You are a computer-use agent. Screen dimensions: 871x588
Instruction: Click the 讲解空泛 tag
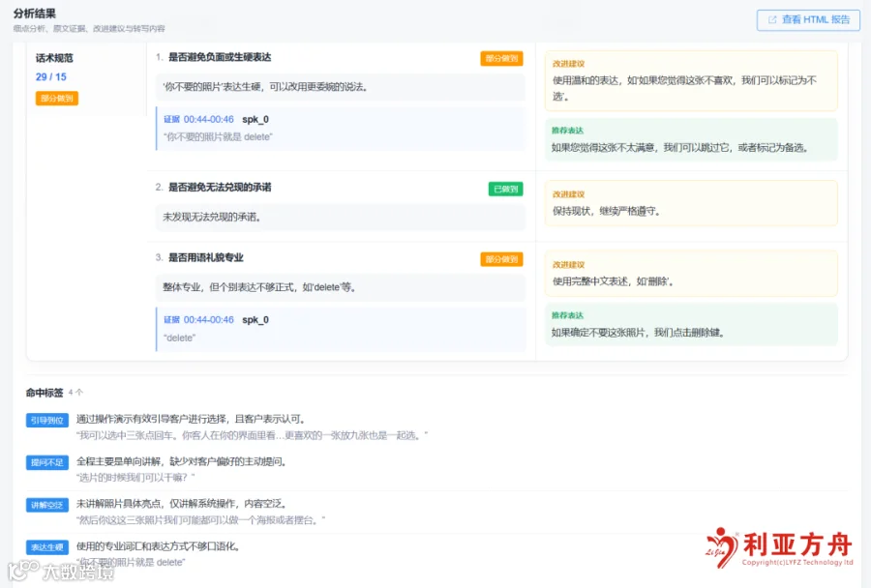[47, 505]
